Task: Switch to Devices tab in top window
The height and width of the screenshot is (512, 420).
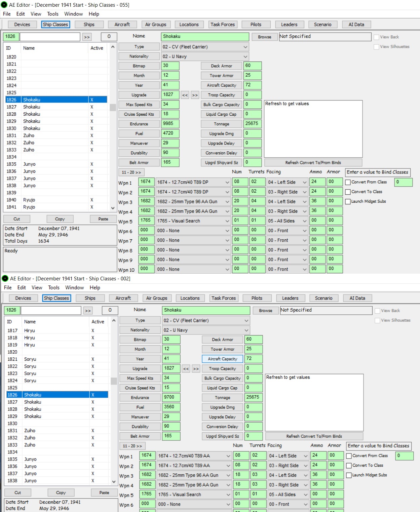Action: [x=22, y=25]
